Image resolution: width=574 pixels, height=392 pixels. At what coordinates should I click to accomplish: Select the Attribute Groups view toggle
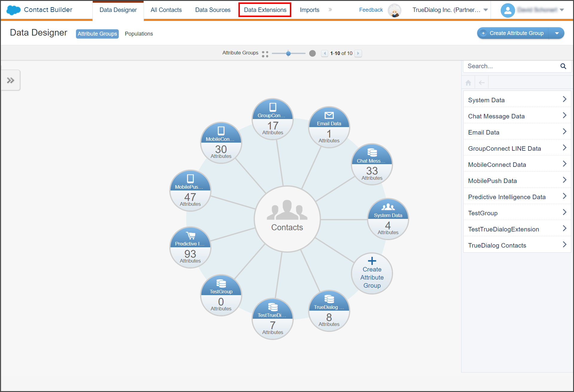(97, 34)
